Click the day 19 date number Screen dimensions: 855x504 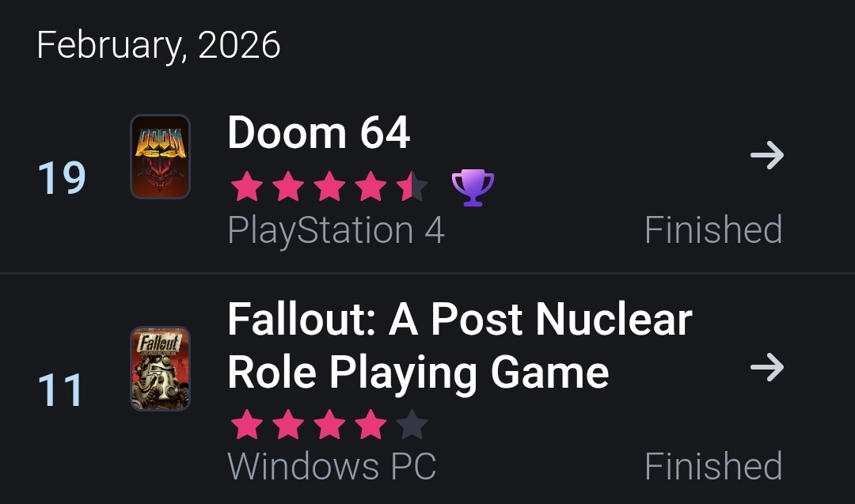coord(61,178)
